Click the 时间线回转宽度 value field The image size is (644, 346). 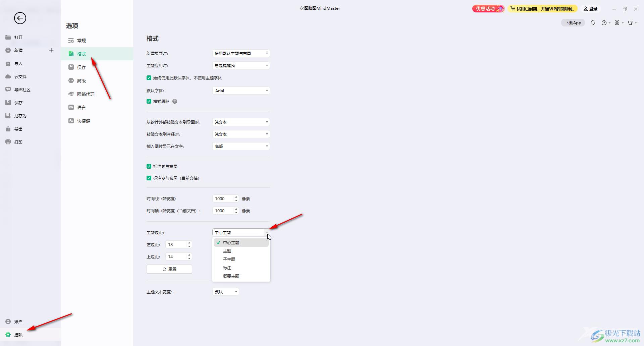pos(223,198)
